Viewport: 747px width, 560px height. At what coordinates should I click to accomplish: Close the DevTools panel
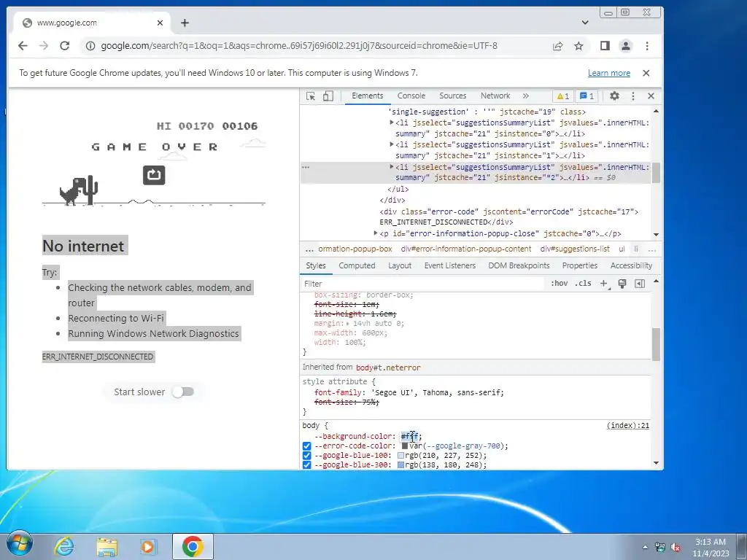pos(651,96)
